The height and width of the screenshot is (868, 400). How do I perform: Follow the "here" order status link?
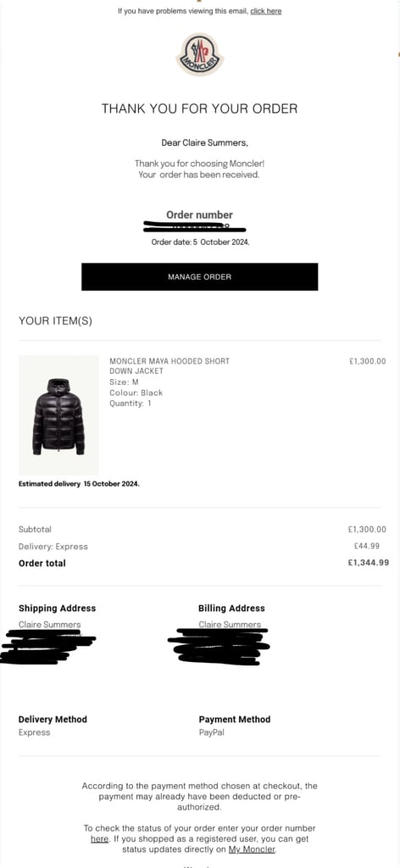(x=100, y=839)
